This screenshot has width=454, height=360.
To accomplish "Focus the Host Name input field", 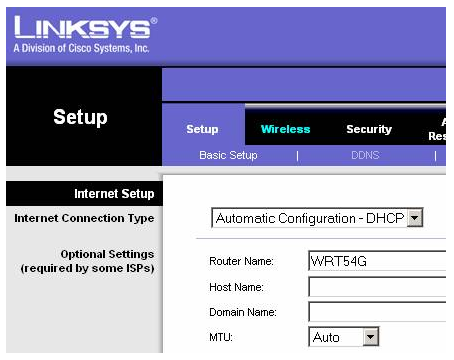I will (377, 287).
